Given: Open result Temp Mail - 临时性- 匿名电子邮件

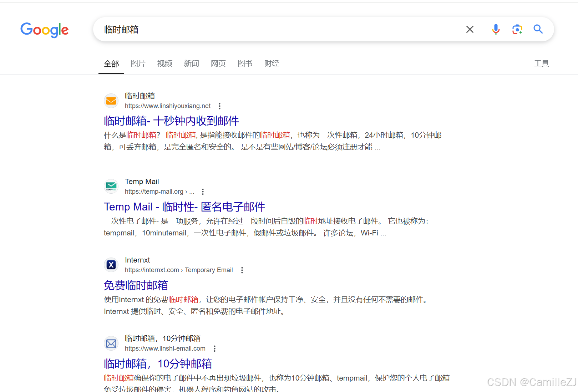Looking at the screenshot, I should (184, 207).
